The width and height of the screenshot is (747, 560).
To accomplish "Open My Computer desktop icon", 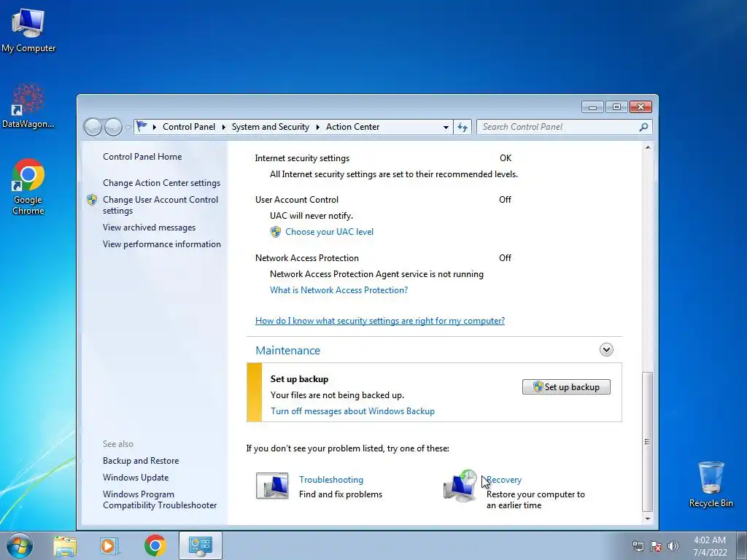I will click(x=28, y=29).
